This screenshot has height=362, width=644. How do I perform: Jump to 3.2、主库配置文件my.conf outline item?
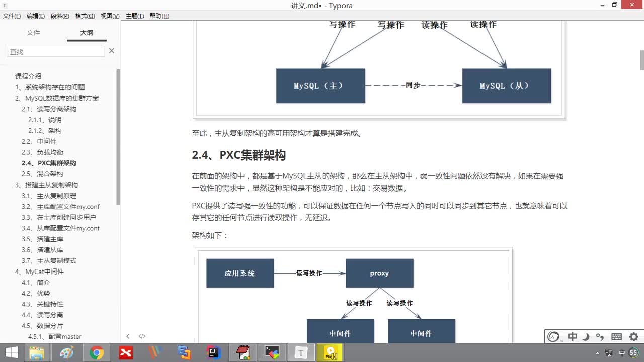point(60,207)
